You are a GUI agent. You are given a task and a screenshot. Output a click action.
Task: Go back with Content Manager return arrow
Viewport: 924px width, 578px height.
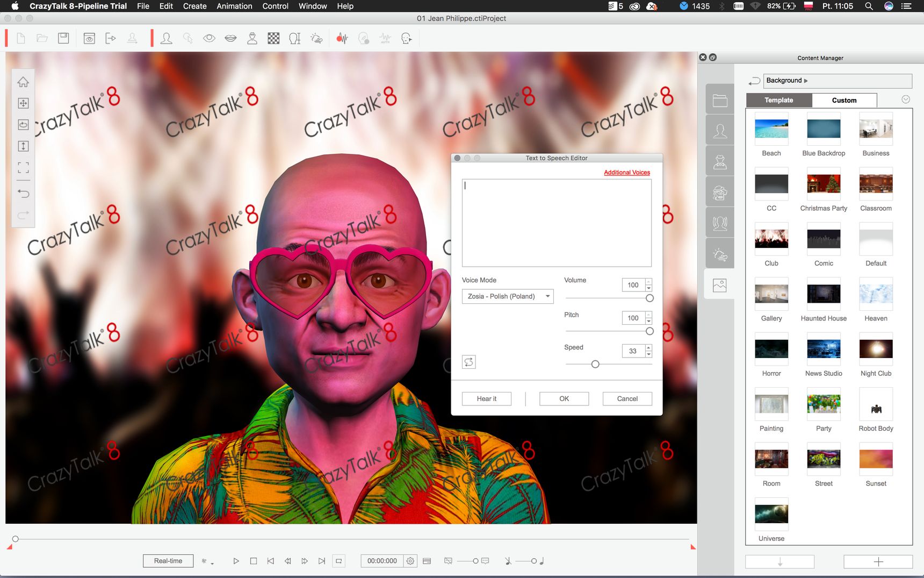(754, 81)
